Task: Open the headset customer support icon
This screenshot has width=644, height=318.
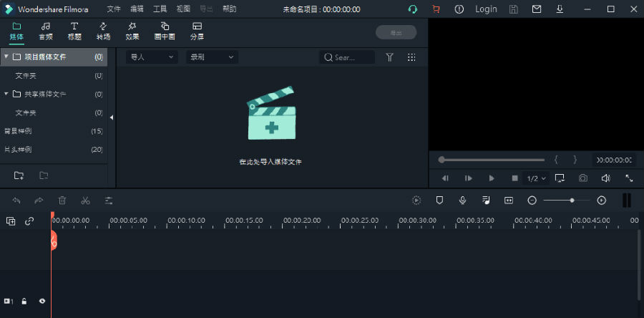Action: point(413,9)
